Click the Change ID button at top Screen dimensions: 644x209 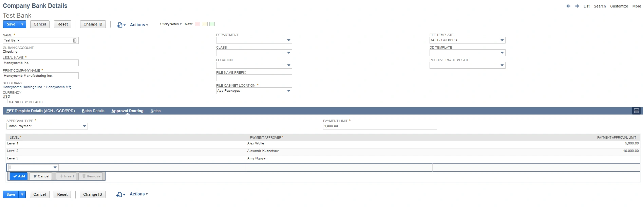click(x=93, y=24)
